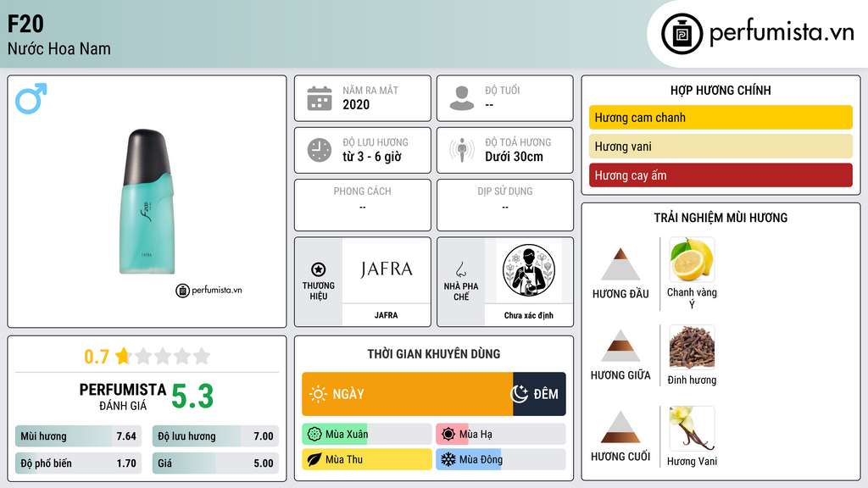Click the Nước Hoa Nam subtitle
The height and width of the screenshot is (488, 868).
pyautogui.click(x=59, y=48)
